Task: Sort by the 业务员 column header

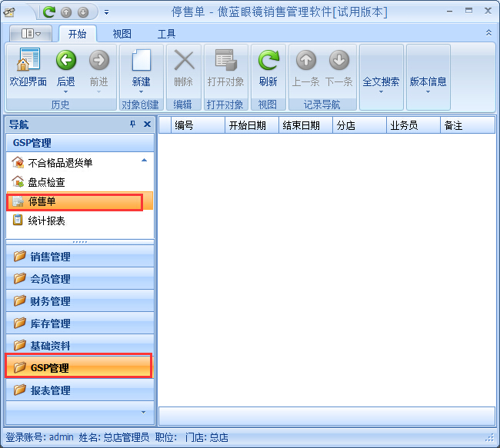Action: (x=414, y=125)
